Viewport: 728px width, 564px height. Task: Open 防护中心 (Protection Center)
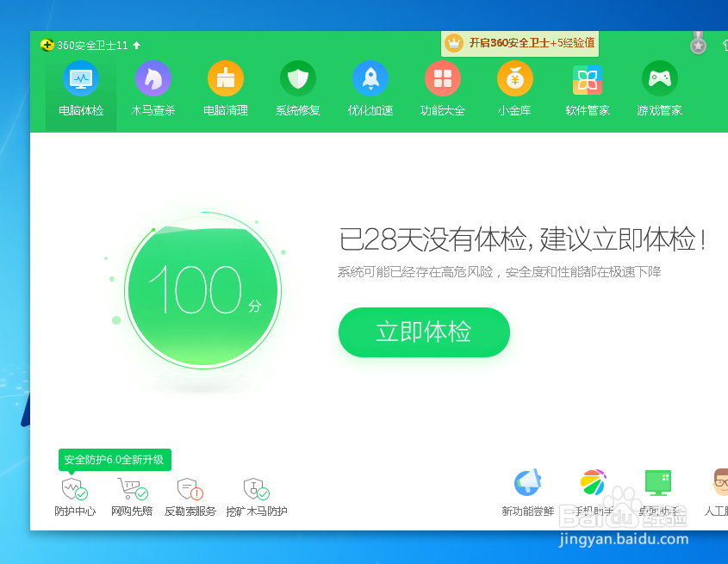74,493
